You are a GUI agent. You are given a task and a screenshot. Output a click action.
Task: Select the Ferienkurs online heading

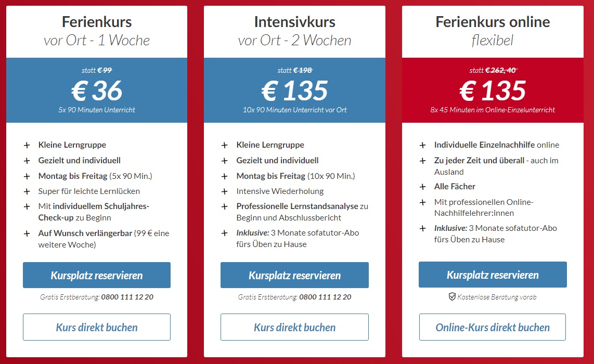(493, 22)
